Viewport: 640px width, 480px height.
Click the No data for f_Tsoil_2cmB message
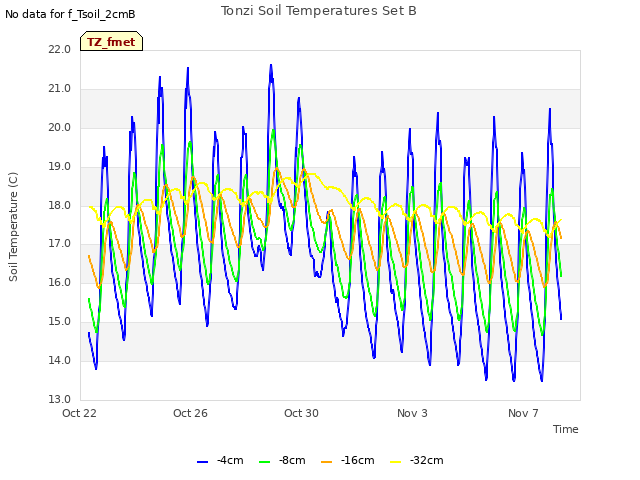70,14
